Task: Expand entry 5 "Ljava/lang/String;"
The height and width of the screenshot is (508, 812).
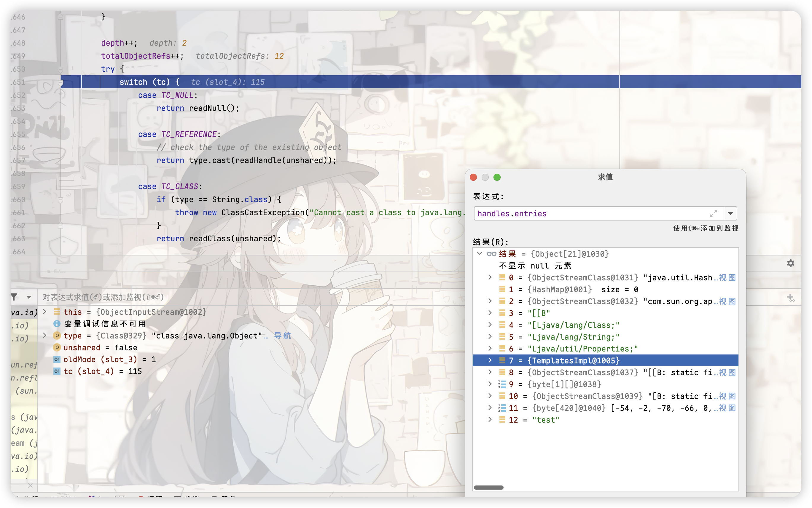Action: point(490,337)
